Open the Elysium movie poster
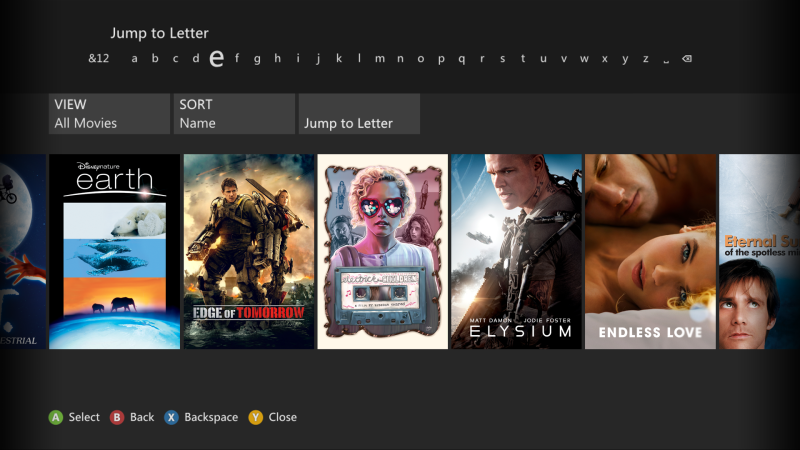The image size is (800, 450). pyautogui.click(x=516, y=251)
